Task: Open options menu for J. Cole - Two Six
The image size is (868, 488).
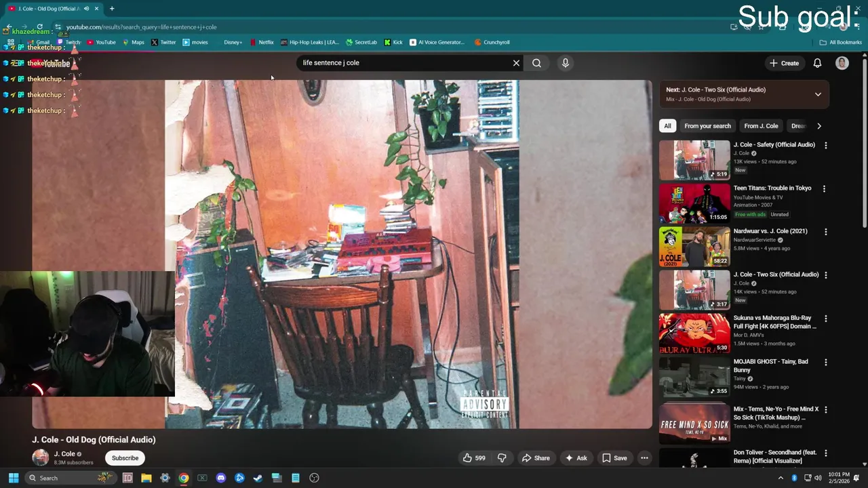Action: pos(825,275)
